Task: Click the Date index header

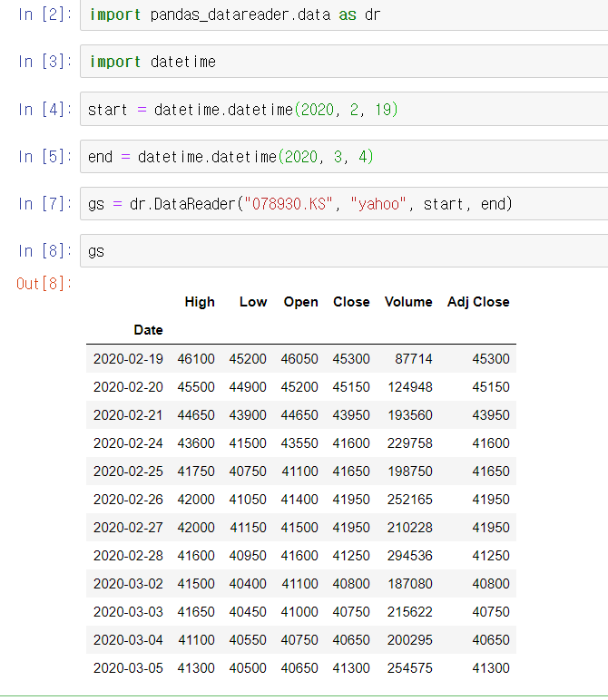Action: coord(148,330)
